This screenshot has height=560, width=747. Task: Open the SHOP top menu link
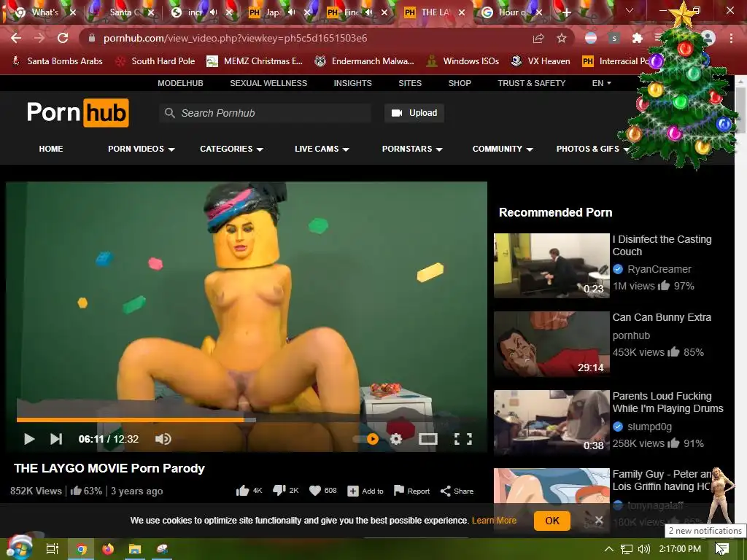(460, 83)
